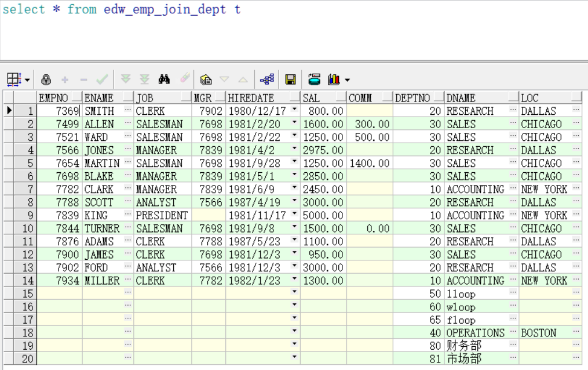Click the fetch last page arrow icon
Image resolution: width=588 pixels, height=370 pixels.
coord(145,79)
